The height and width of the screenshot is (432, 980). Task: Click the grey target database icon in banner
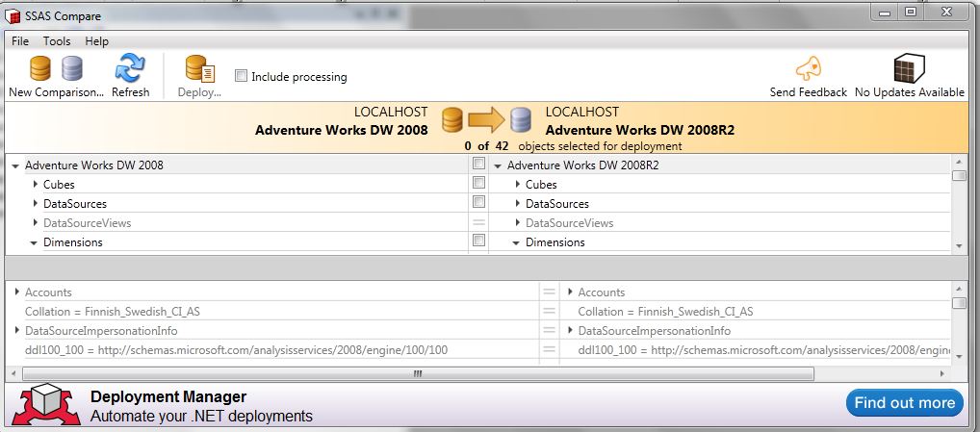tap(520, 120)
